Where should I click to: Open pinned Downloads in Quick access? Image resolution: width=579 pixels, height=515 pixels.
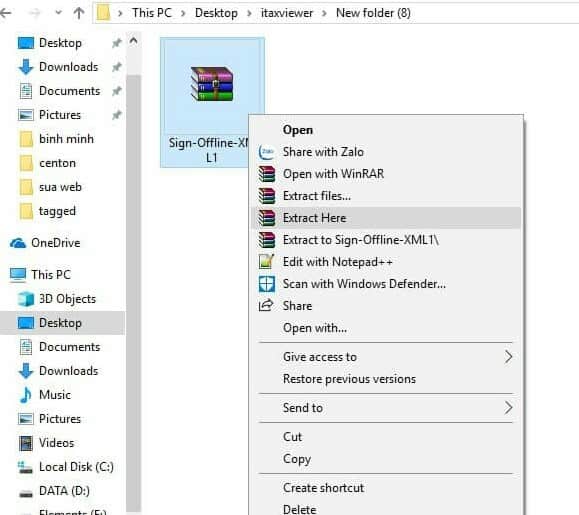pos(58,67)
